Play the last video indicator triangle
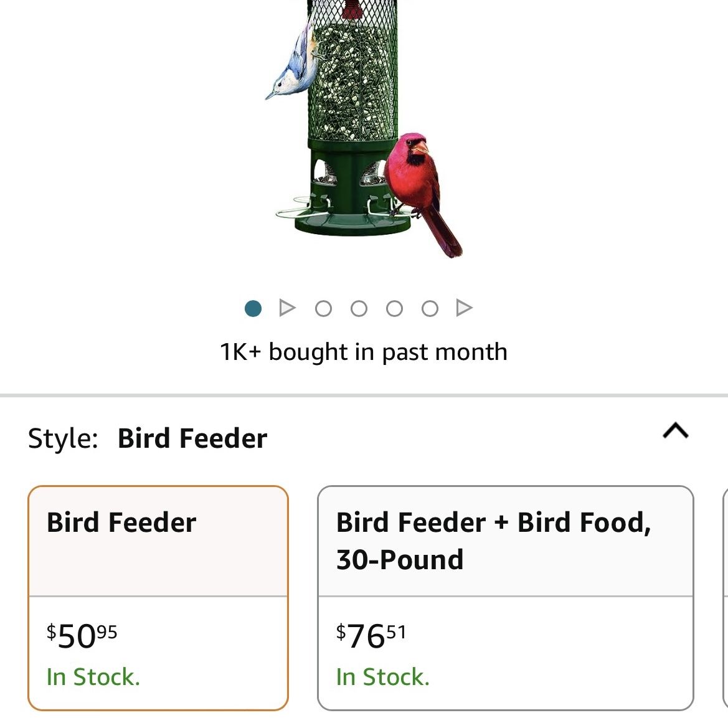This screenshot has width=728, height=728. [465, 308]
